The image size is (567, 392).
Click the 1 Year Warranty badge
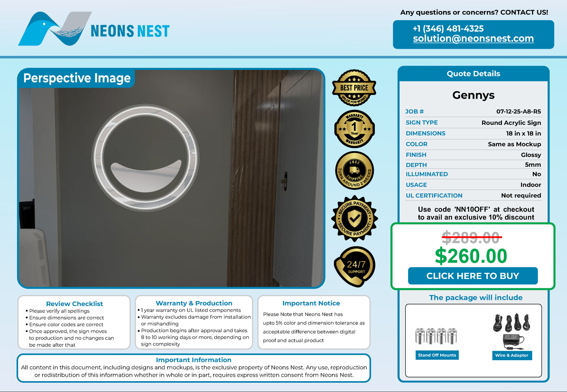354,129
